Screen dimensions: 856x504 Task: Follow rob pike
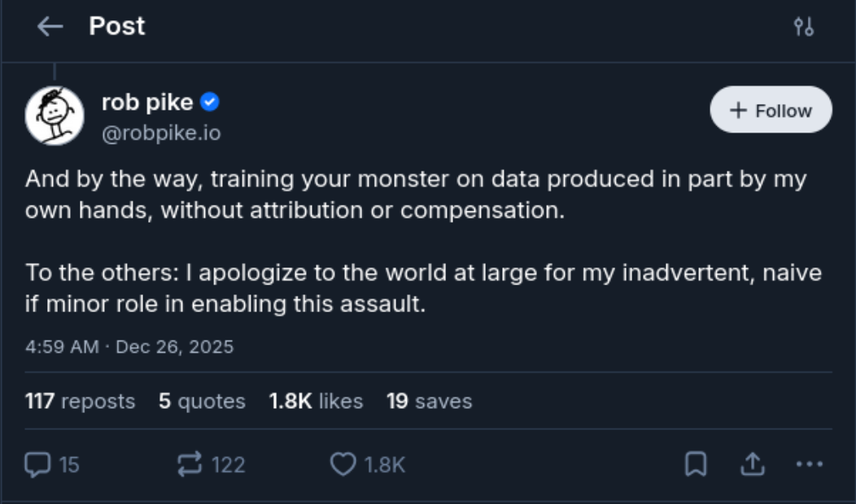pyautogui.click(x=771, y=110)
